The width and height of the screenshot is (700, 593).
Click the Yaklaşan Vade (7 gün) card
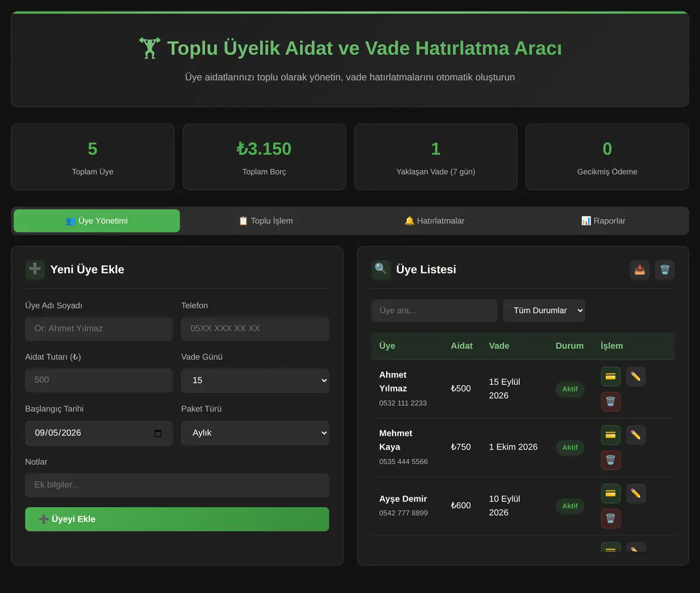pyautogui.click(x=436, y=157)
